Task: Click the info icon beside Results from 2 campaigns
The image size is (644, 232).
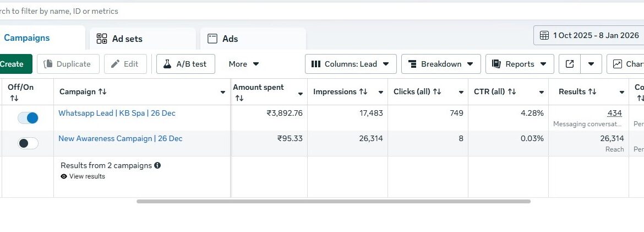Action: 157,165
